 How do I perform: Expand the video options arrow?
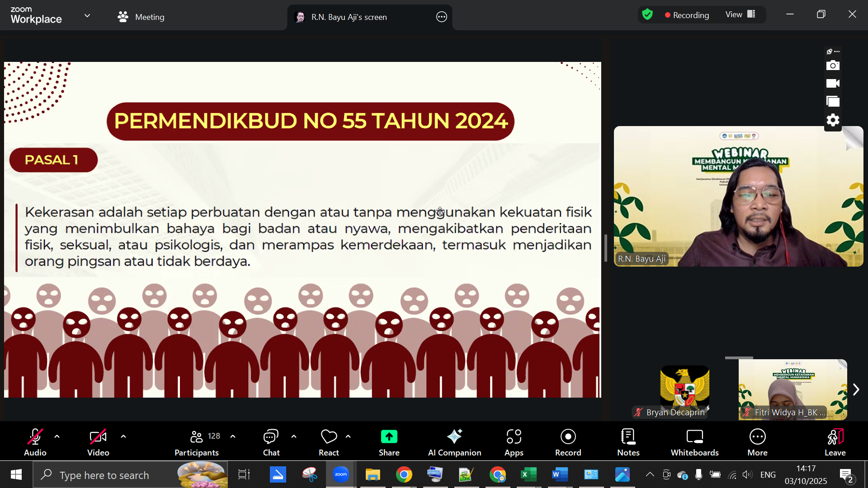(123, 436)
